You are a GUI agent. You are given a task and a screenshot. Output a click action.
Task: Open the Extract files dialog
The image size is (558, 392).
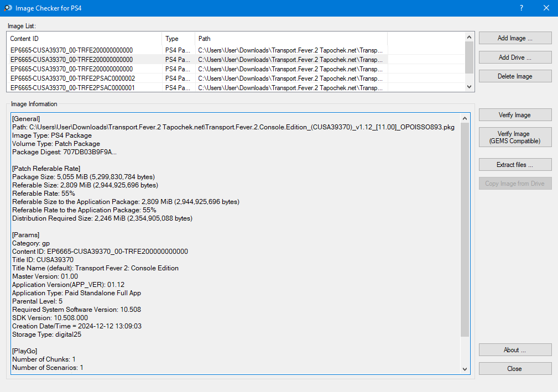(x=515, y=165)
